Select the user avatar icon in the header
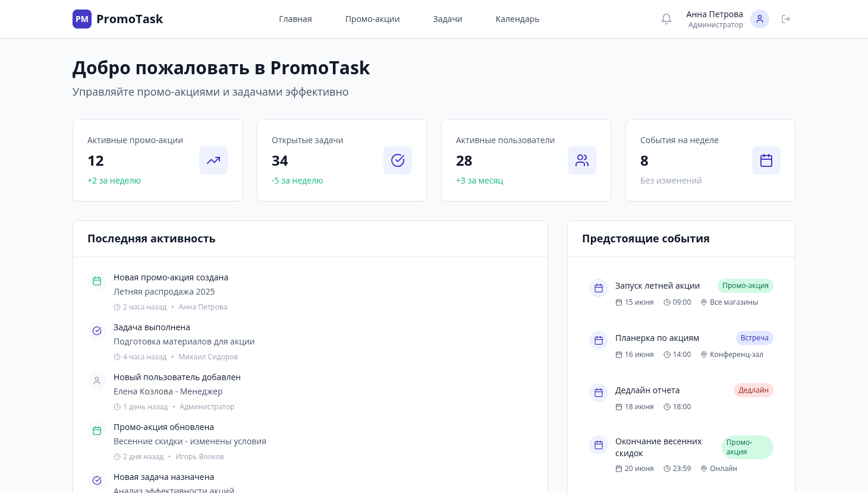 click(760, 19)
